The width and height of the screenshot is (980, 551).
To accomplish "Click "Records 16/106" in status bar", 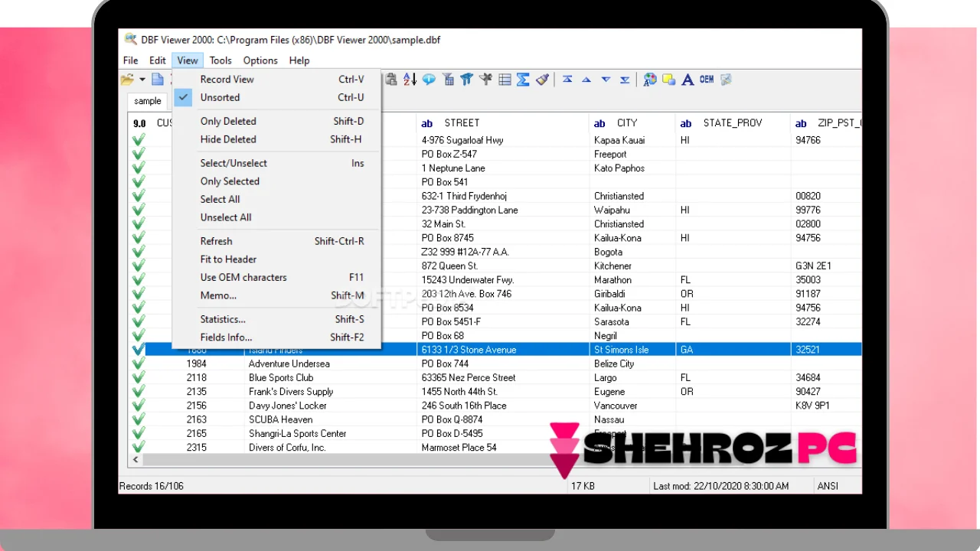I will [x=152, y=486].
